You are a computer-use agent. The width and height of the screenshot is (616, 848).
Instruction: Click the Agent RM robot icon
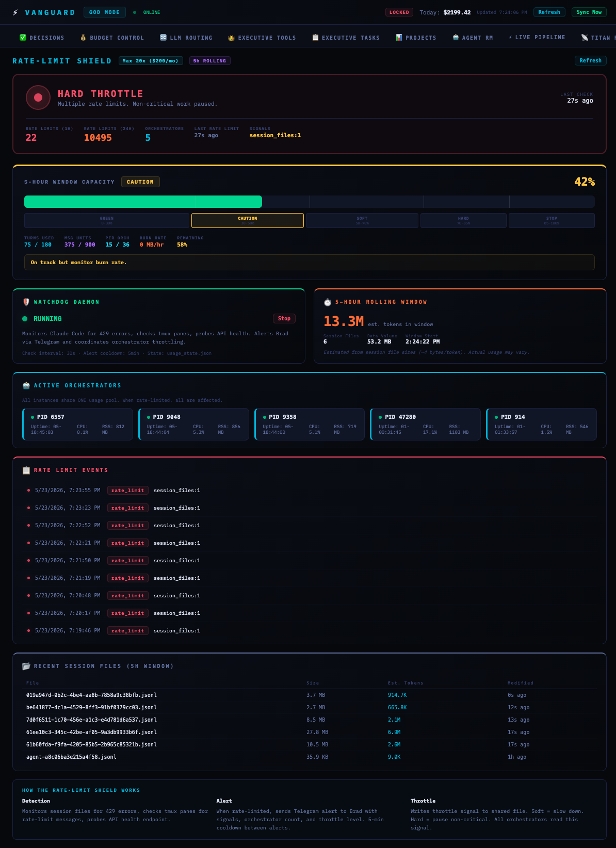point(456,38)
